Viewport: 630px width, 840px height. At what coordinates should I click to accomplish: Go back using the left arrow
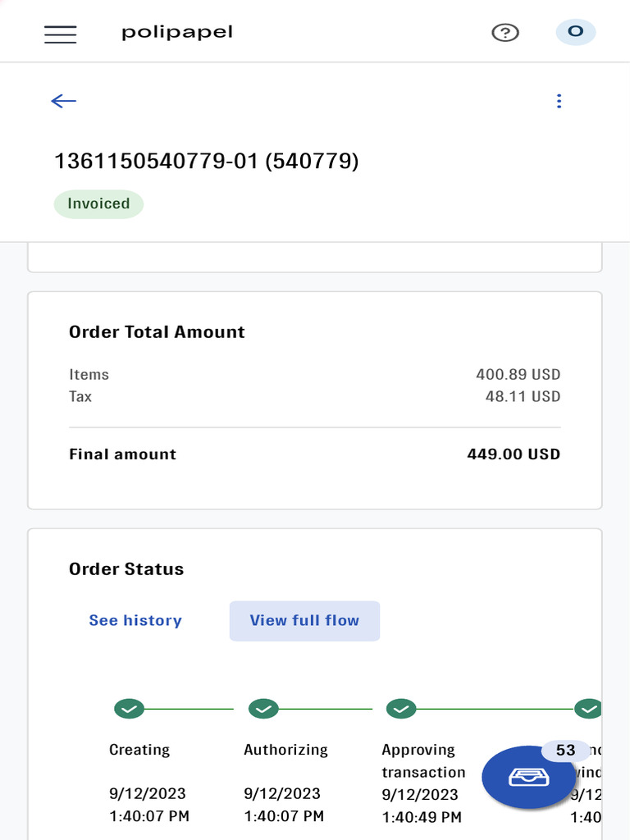point(63,101)
